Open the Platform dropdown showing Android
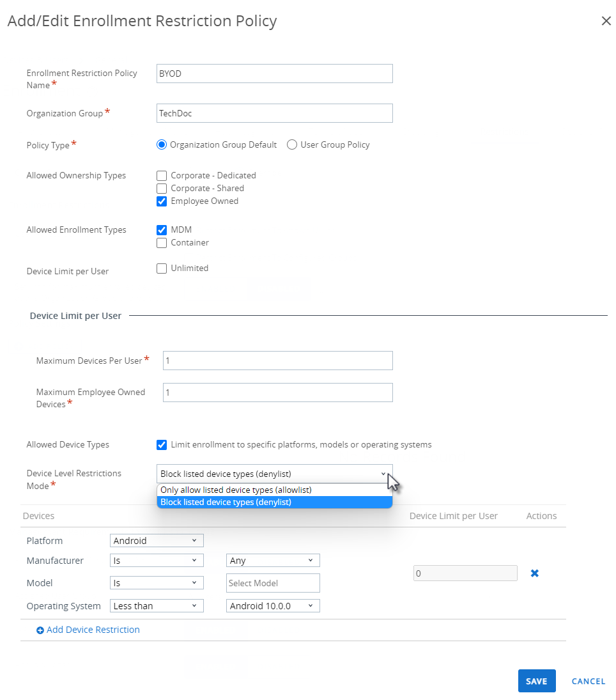This screenshot has height=700, width=616. point(157,541)
